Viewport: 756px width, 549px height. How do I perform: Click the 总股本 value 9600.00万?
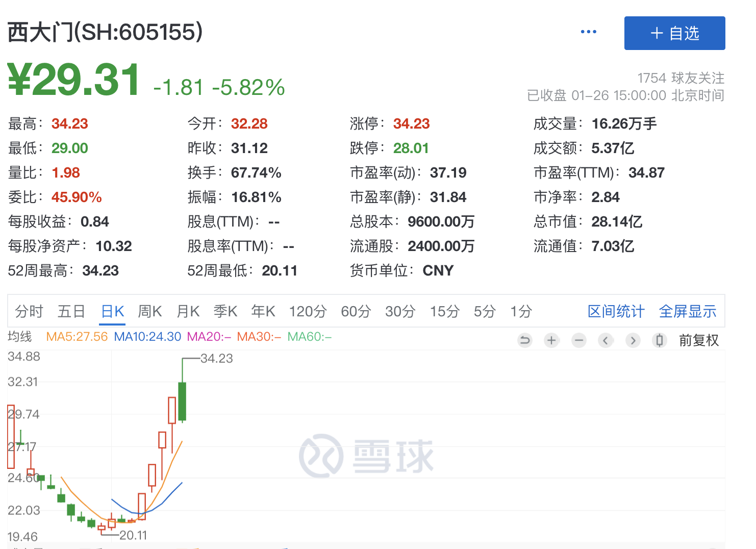441,221
